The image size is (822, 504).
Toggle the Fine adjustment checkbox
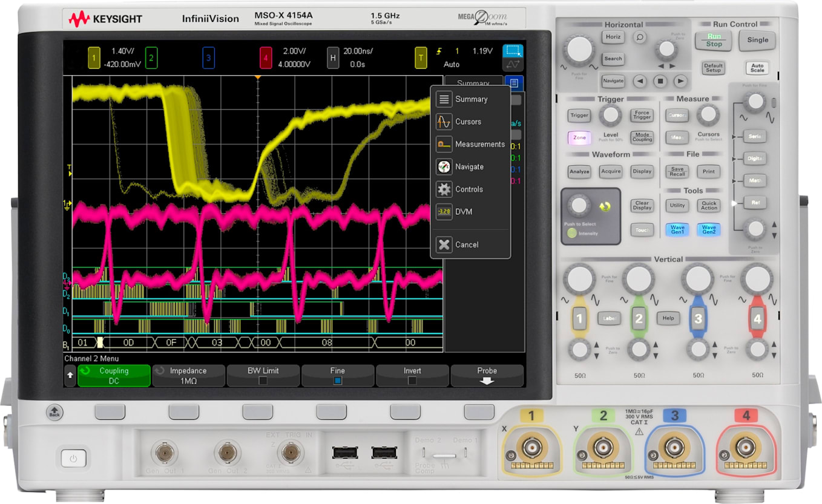coord(338,376)
